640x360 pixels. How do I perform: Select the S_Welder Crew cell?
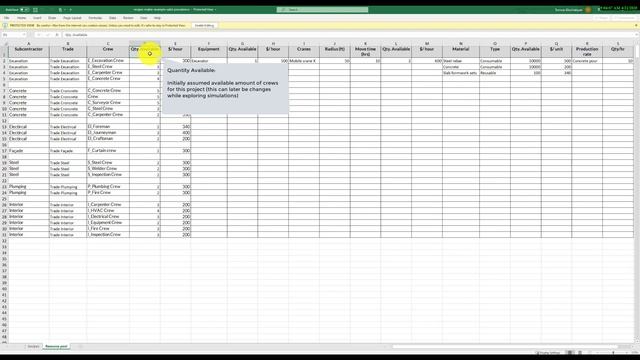click(108, 169)
